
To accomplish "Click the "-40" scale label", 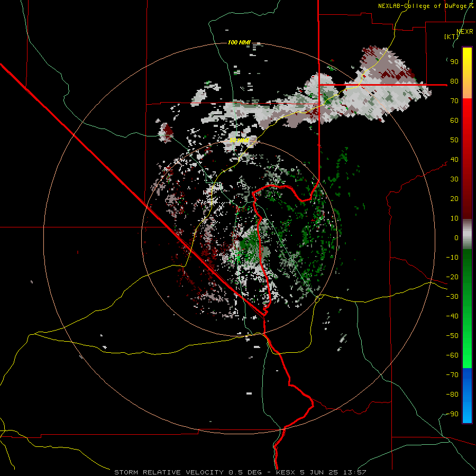I will click(452, 316).
